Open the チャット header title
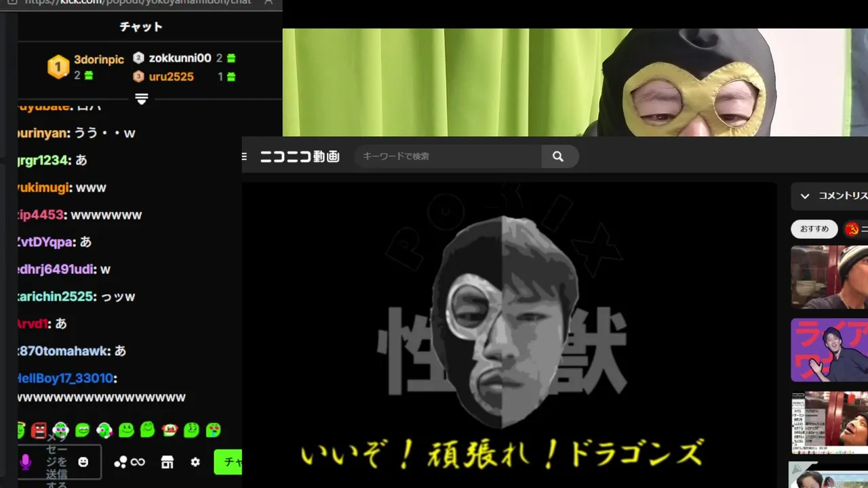 pyautogui.click(x=141, y=27)
